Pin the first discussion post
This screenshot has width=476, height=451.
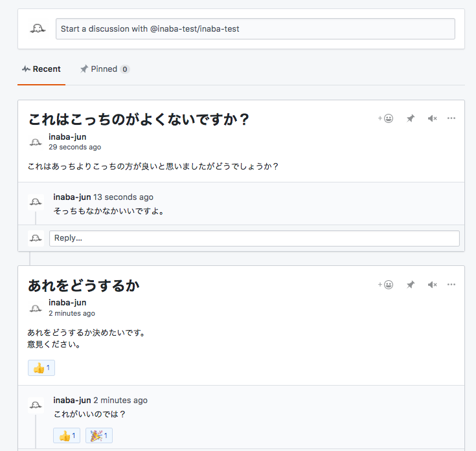pyautogui.click(x=410, y=118)
